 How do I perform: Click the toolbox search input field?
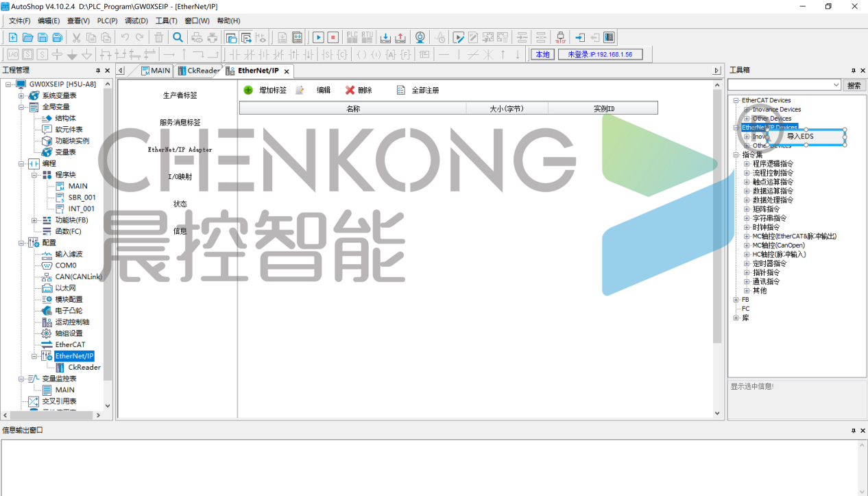(x=779, y=85)
